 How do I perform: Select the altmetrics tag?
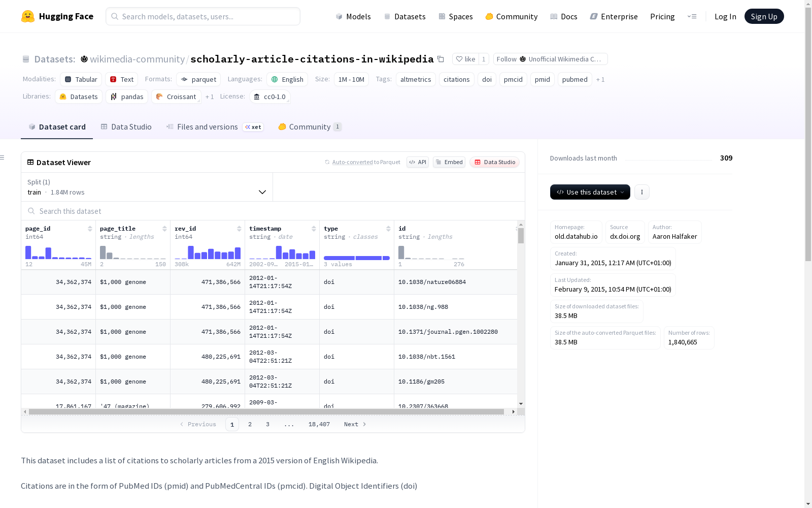(416, 79)
